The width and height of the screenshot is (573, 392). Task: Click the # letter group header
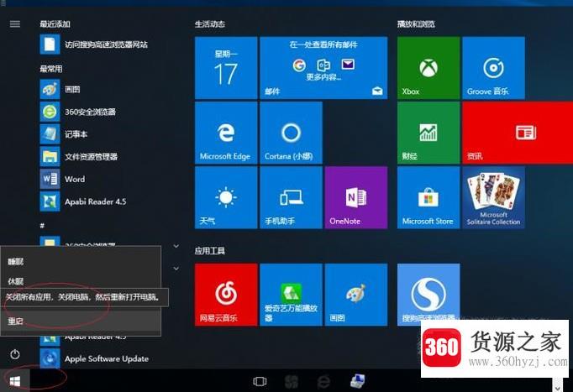point(42,226)
